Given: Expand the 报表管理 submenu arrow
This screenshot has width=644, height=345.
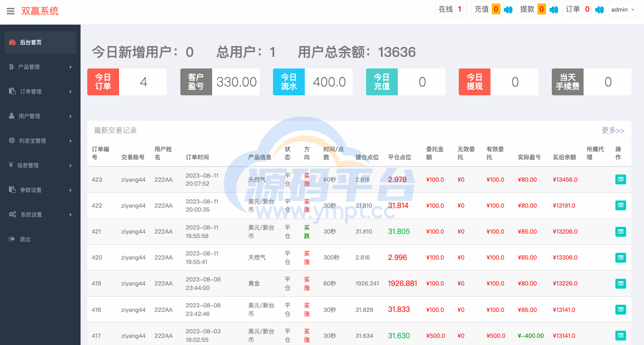Looking at the screenshot, I should [71, 166].
